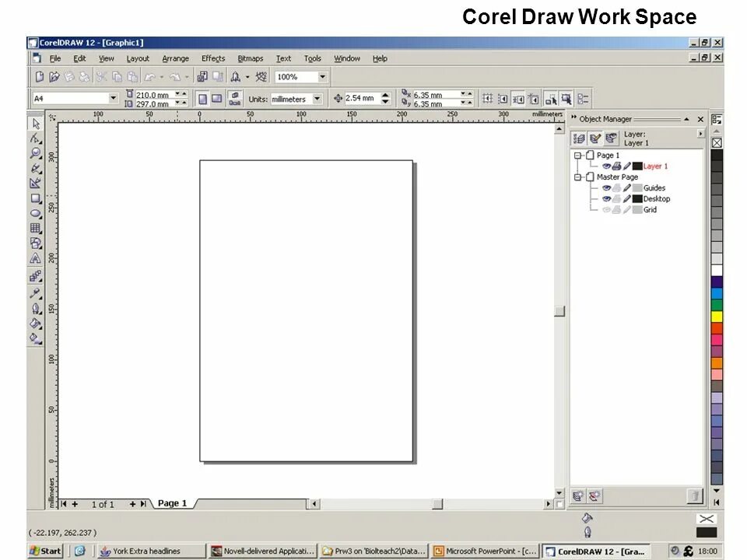The image size is (747, 560).
Task: Open the Bitmaps menu
Action: click(250, 58)
